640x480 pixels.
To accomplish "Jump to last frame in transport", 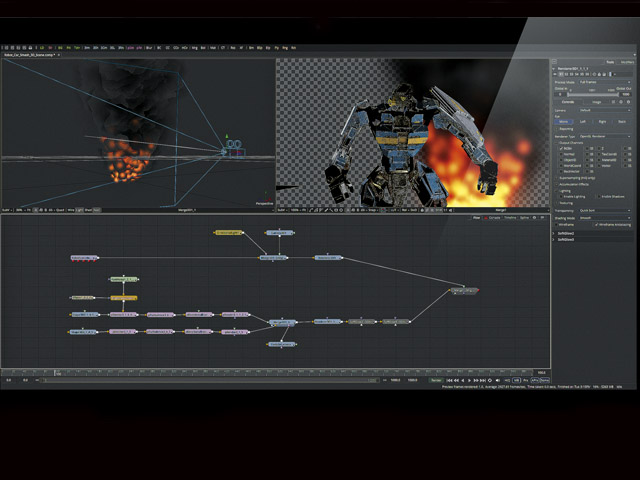I will [x=483, y=380].
